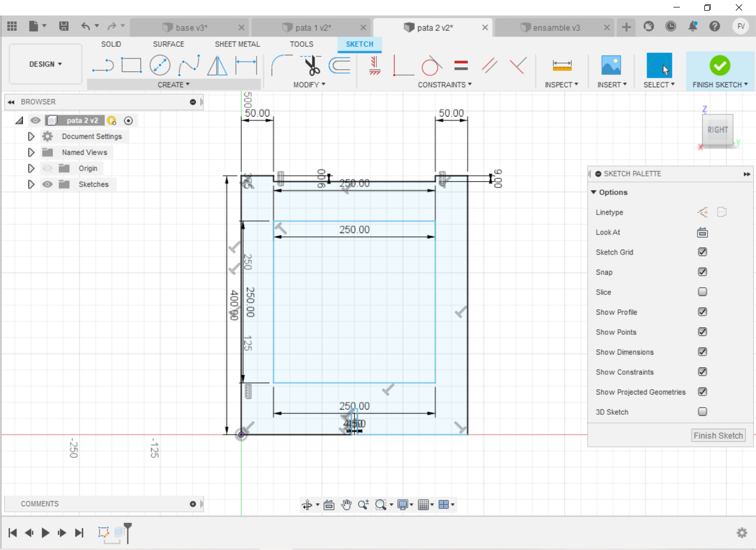The height and width of the screenshot is (550, 756).
Task: Click the Look At icon in palette
Action: coord(702,232)
